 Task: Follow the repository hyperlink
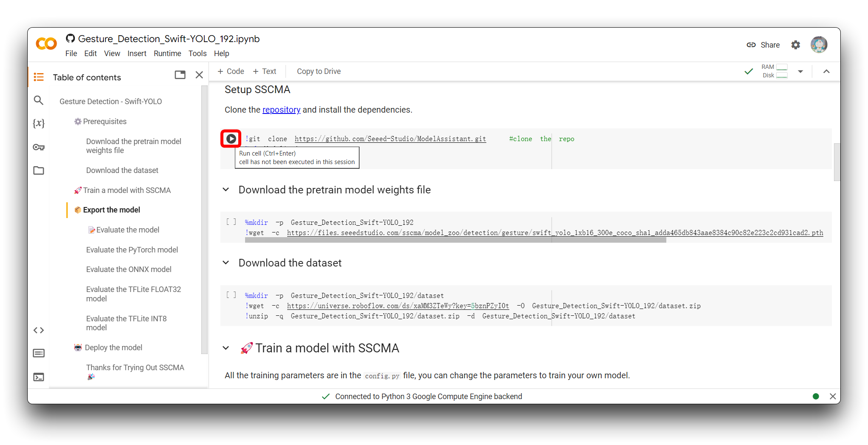tap(281, 110)
